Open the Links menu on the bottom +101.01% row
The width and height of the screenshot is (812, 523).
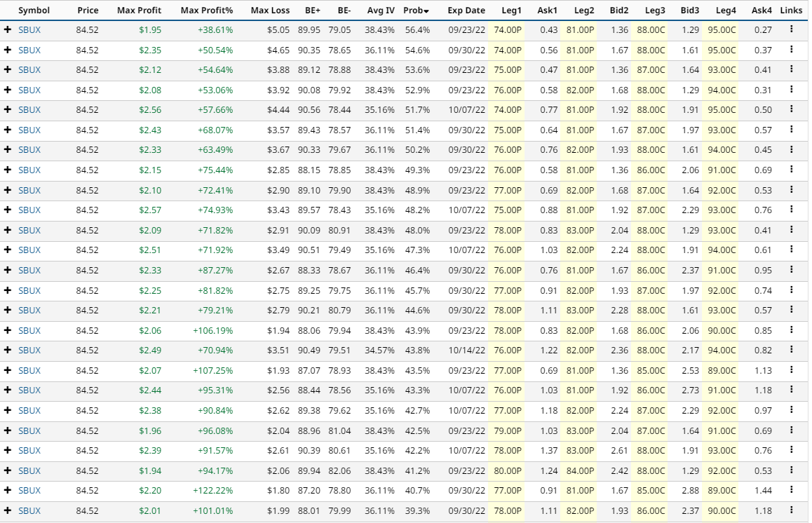click(x=791, y=510)
